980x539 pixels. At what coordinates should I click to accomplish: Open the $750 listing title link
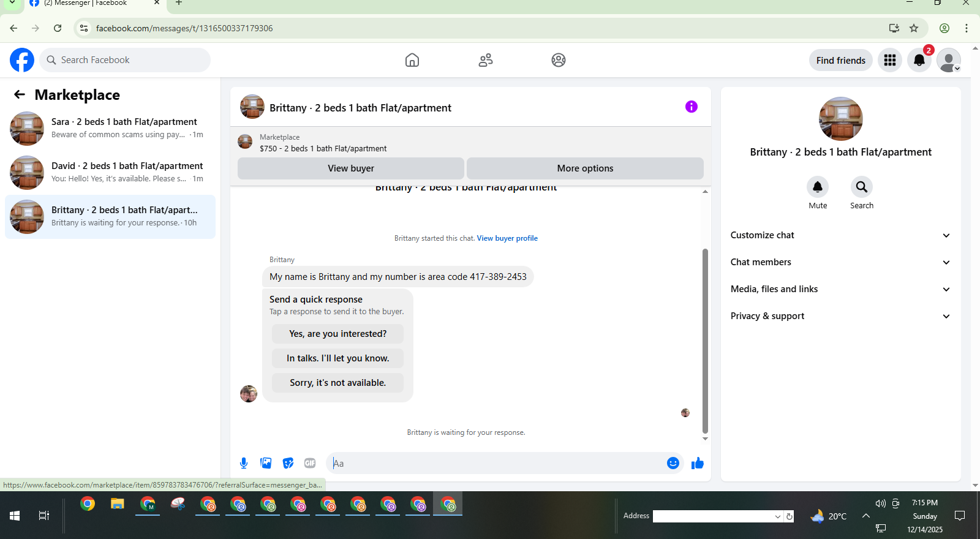(323, 148)
